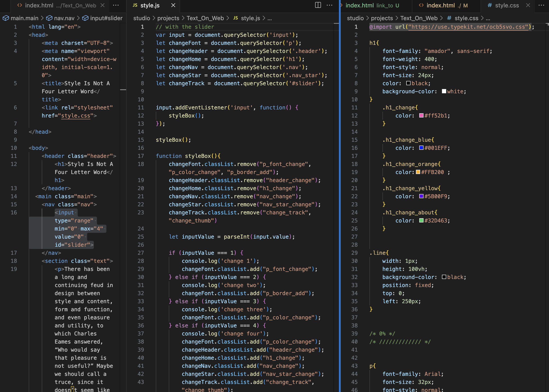
Task: Click the input#slider symbol icon in breadcrumb
Action: click(85, 18)
